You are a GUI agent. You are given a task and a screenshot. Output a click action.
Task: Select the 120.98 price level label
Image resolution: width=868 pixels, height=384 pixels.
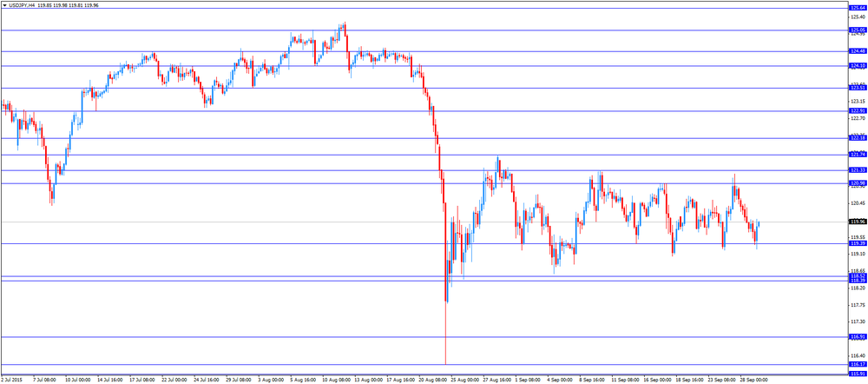858,183
